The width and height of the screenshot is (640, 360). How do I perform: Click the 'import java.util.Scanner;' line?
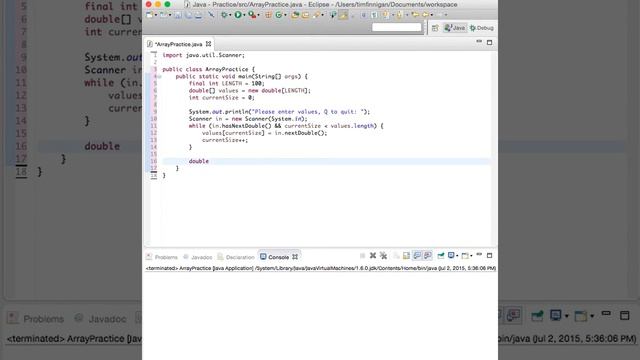[203, 55]
